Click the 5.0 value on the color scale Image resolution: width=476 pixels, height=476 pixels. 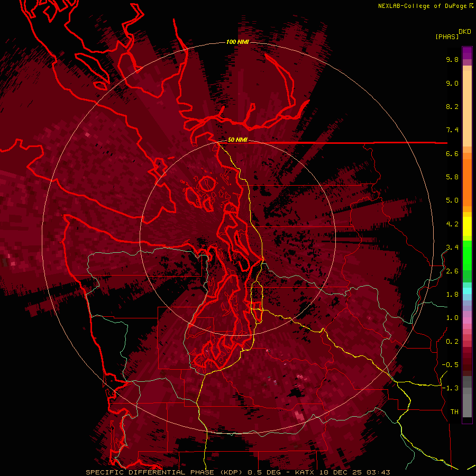point(452,200)
